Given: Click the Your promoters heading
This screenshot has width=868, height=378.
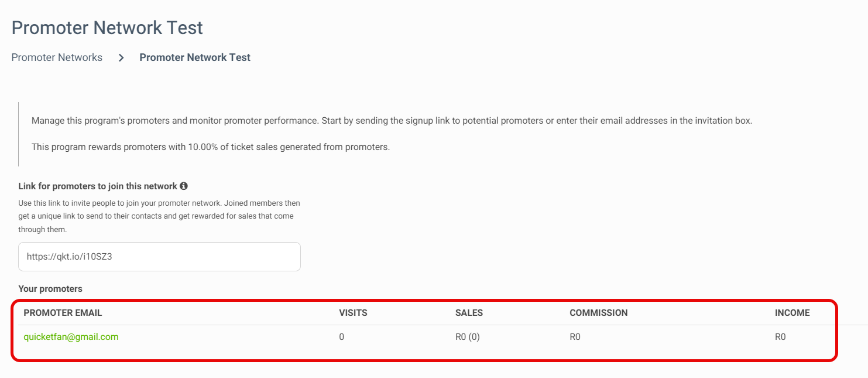Looking at the screenshot, I should (x=50, y=289).
